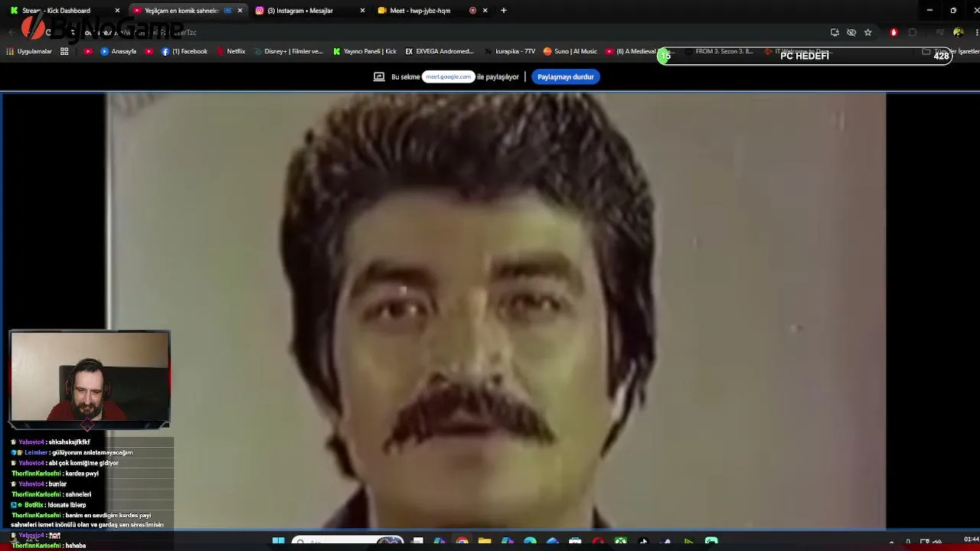Image resolution: width=980 pixels, height=551 pixels.
Task: Click the first YouTube bookmark icon
Action: [x=88, y=51]
